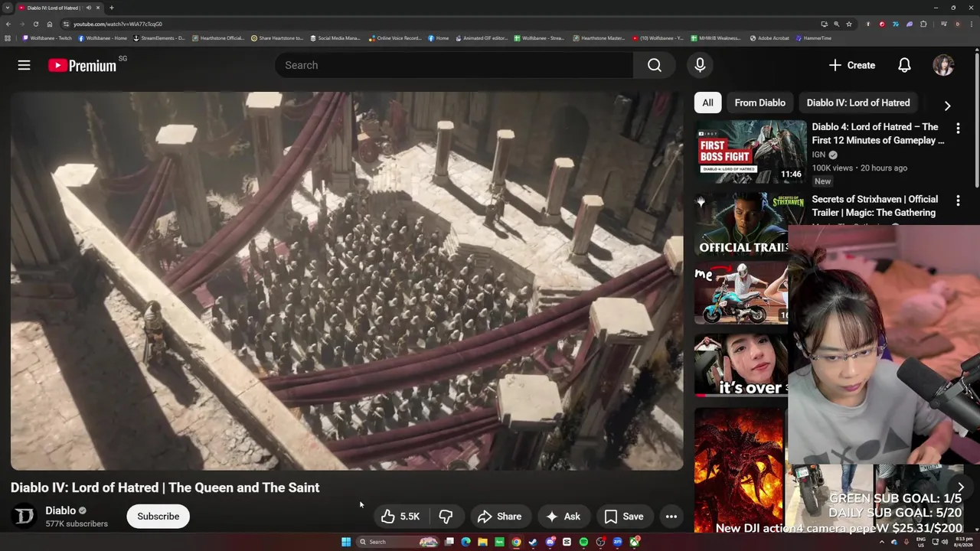
Task: Open the Diablo channel name link
Action: [60, 510]
